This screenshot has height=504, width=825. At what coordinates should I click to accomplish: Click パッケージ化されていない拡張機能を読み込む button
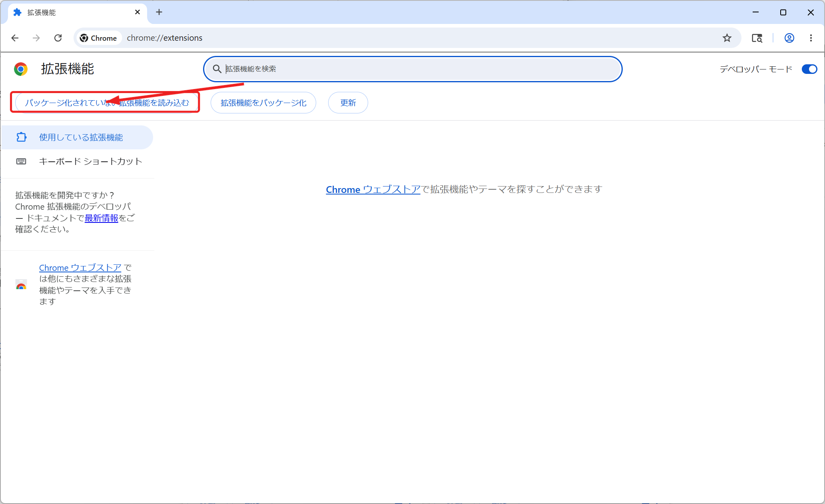(107, 103)
